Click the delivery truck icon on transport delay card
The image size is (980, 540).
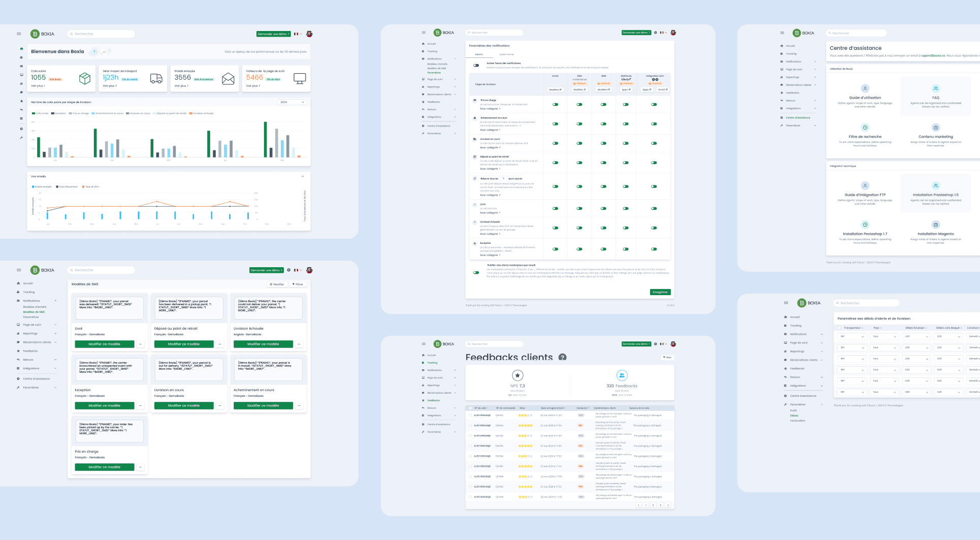156,78
